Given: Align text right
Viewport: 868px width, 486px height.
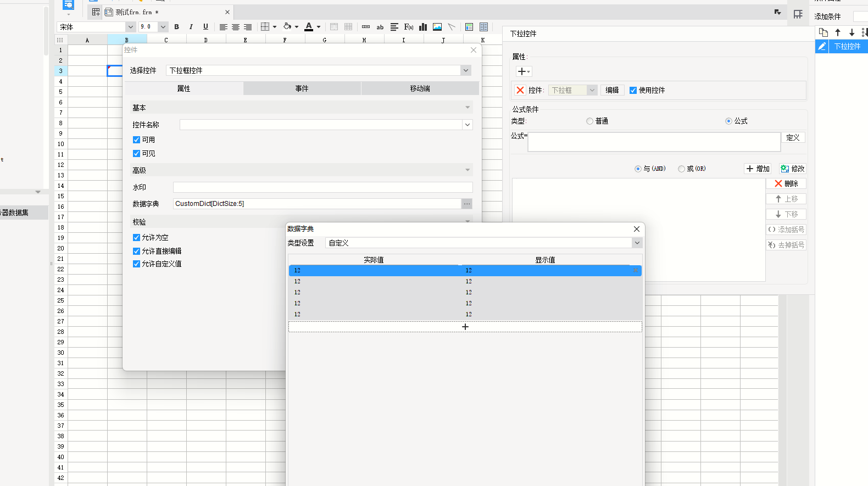Looking at the screenshot, I should pos(248,27).
